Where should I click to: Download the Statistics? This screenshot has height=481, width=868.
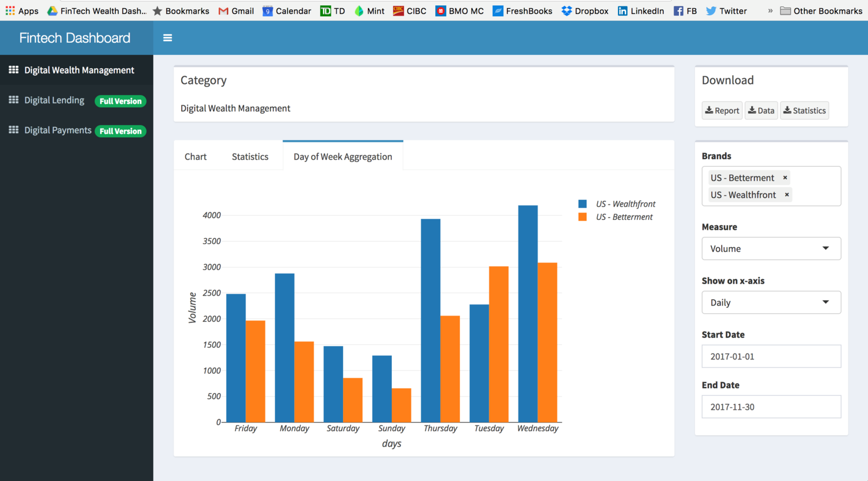804,111
